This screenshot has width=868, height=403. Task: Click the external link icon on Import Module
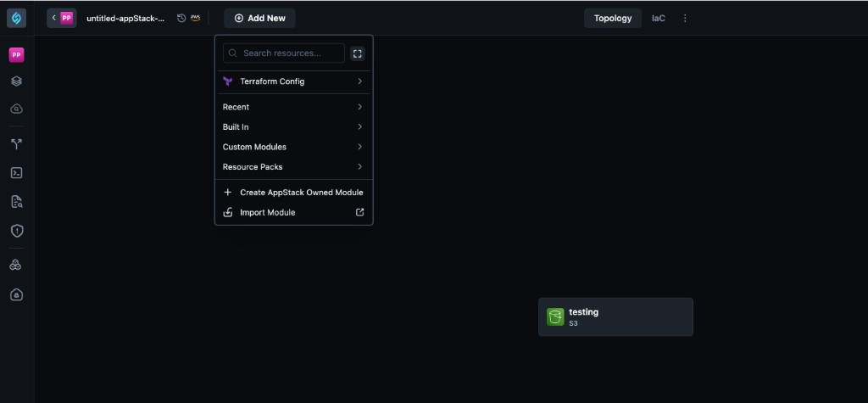point(359,212)
